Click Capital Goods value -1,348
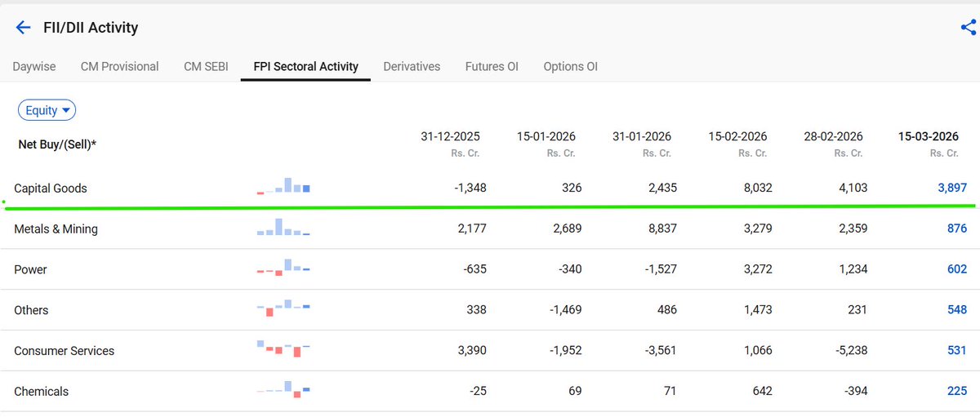 pyautogui.click(x=470, y=188)
